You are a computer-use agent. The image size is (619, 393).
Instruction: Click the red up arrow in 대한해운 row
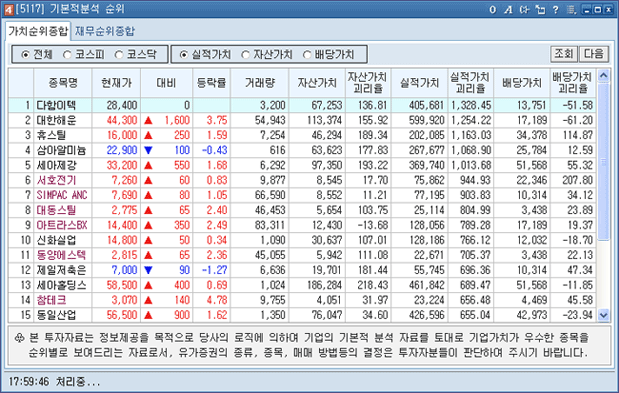coord(148,120)
